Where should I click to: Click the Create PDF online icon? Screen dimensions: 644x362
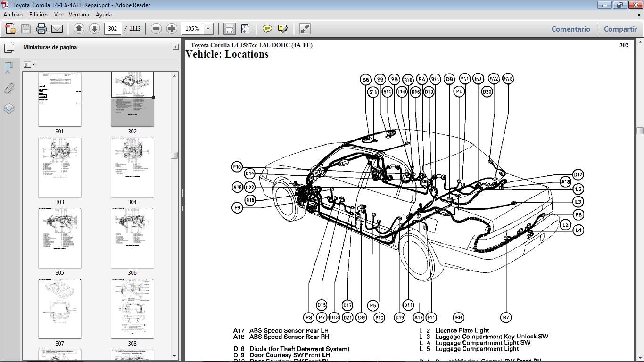coord(10,29)
